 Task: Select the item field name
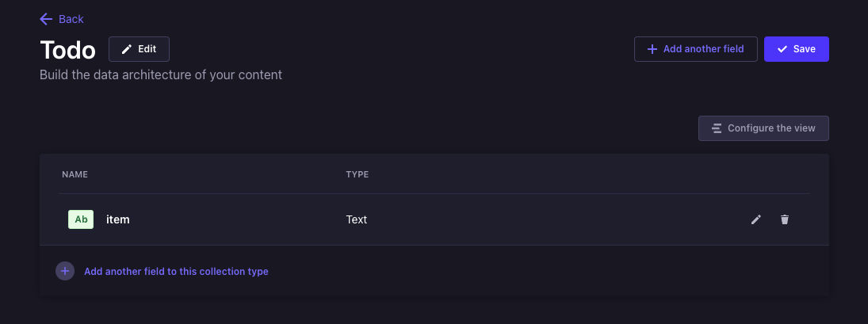click(x=118, y=219)
